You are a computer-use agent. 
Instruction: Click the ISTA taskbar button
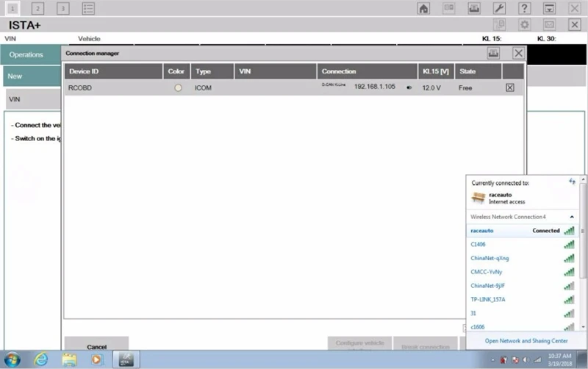click(126, 359)
